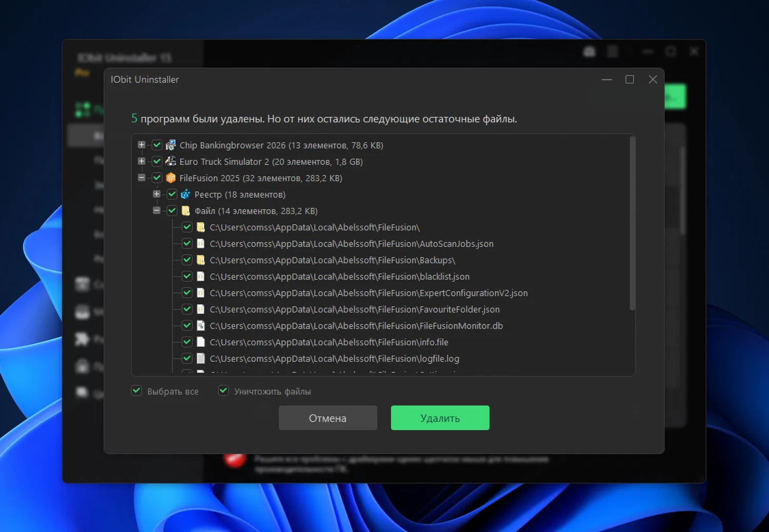Click the database icon of FileFusionMonitor.db
This screenshot has height=532, width=769.
(x=201, y=326)
